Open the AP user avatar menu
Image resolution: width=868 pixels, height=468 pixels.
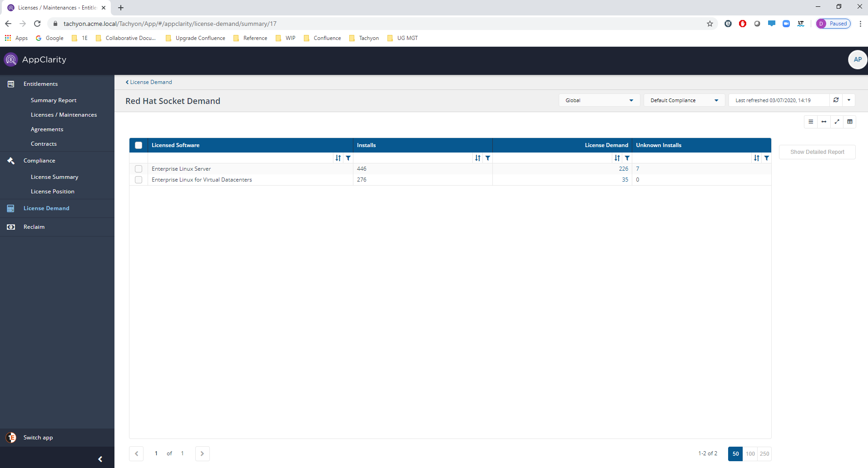pos(858,59)
